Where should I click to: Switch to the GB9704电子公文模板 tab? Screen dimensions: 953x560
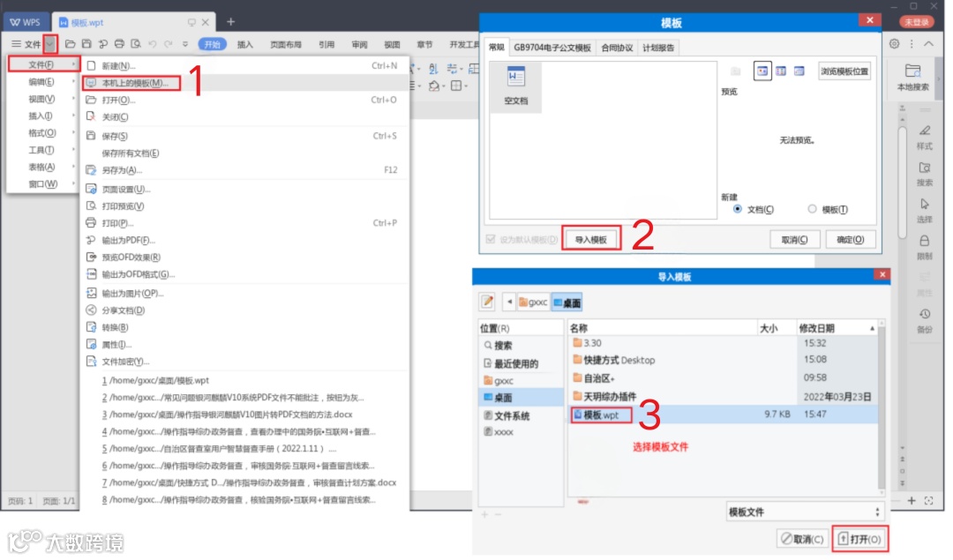coord(552,48)
